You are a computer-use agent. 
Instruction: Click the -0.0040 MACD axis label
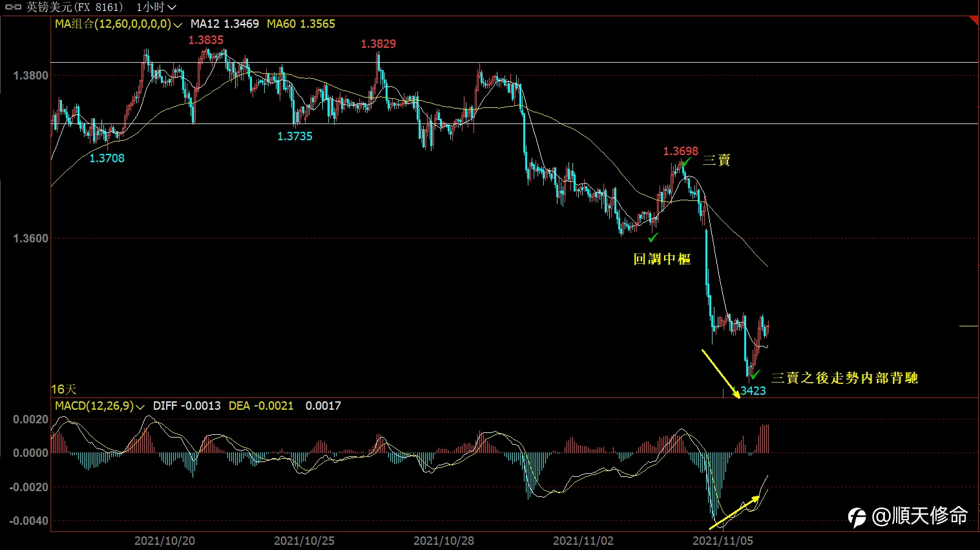[x=28, y=521]
